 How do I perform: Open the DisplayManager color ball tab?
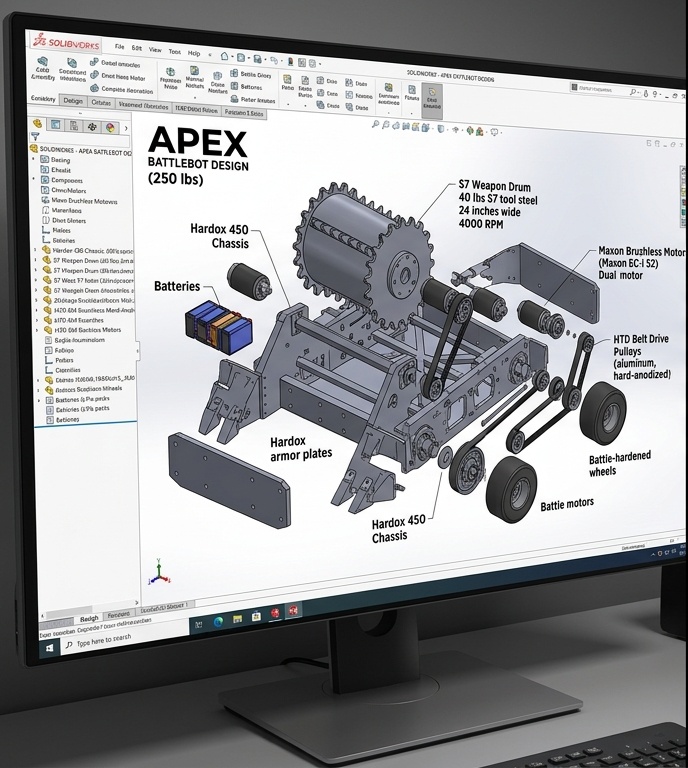coord(110,128)
